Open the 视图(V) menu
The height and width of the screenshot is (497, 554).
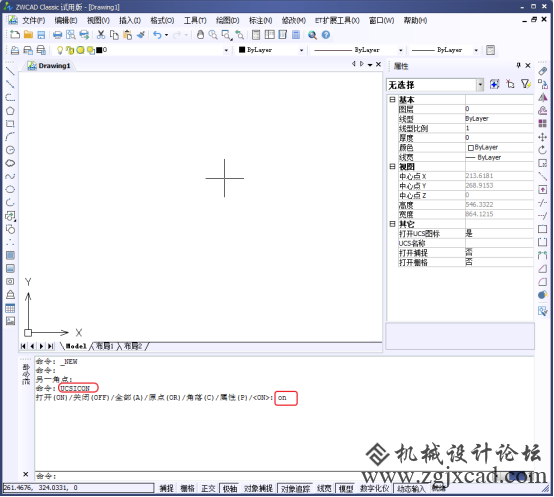(x=98, y=20)
